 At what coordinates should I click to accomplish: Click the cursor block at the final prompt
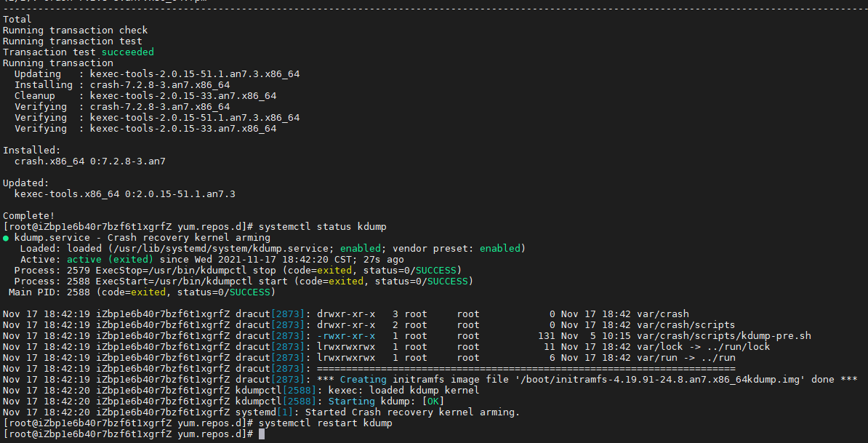coord(262,434)
